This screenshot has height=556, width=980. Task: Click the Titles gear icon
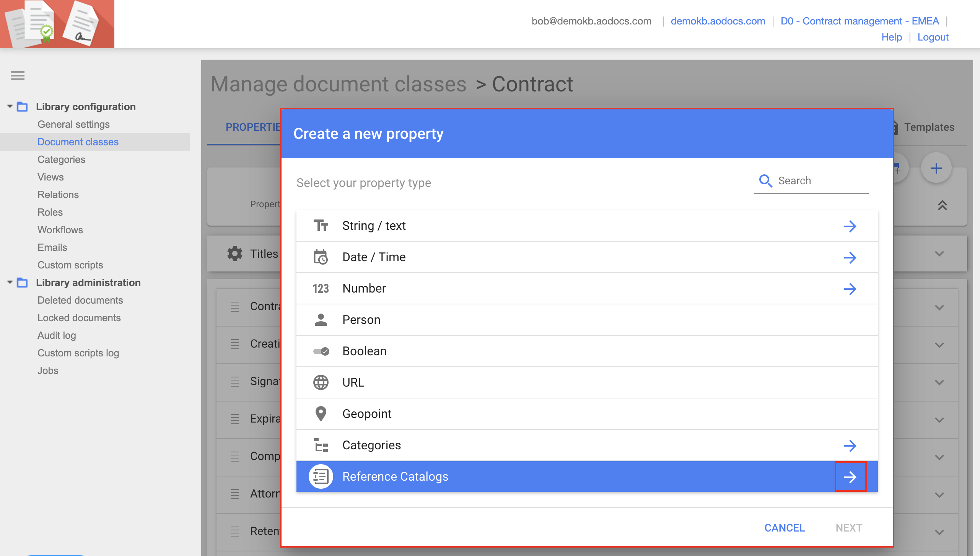pos(234,254)
